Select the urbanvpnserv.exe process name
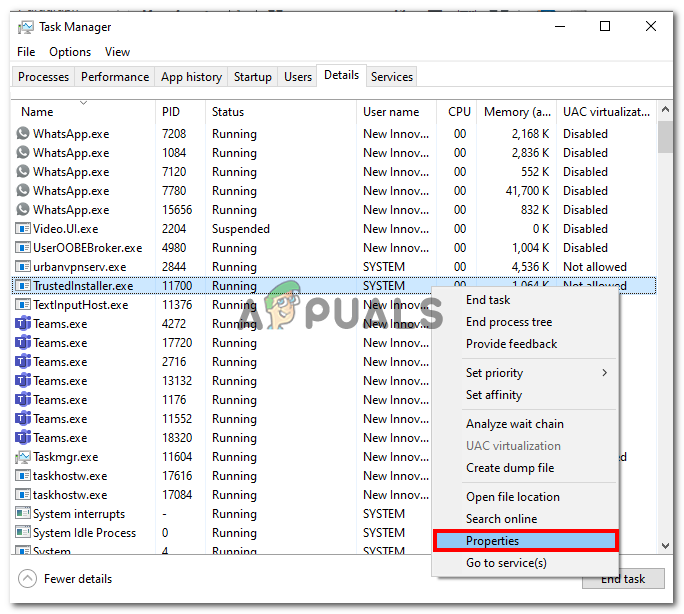This screenshot has height=614, width=684. pos(79,267)
